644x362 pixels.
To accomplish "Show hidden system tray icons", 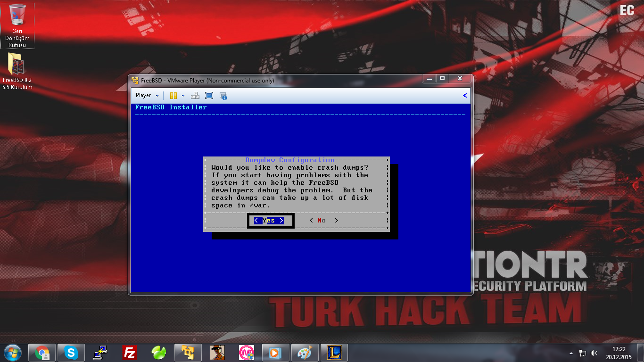I will click(x=571, y=353).
